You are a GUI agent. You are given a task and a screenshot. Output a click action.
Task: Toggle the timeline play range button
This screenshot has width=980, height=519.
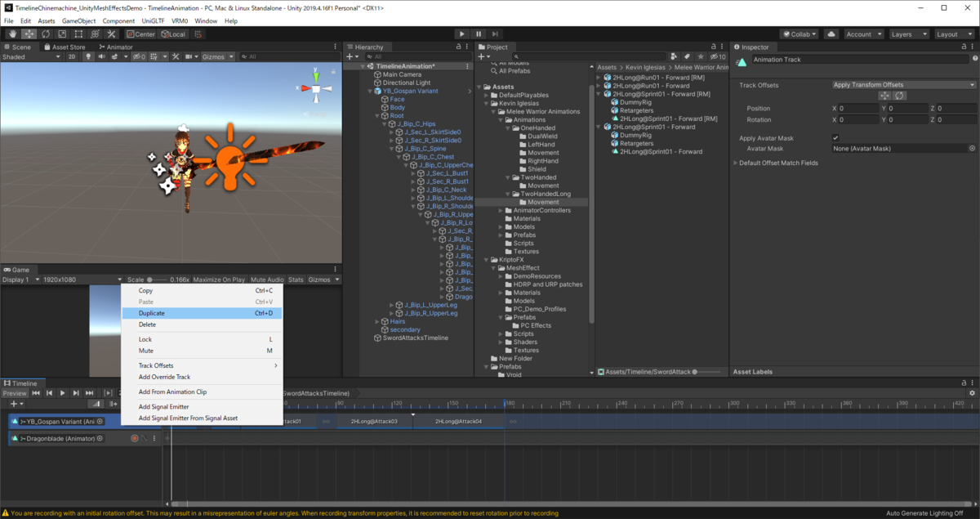(x=109, y=393)
